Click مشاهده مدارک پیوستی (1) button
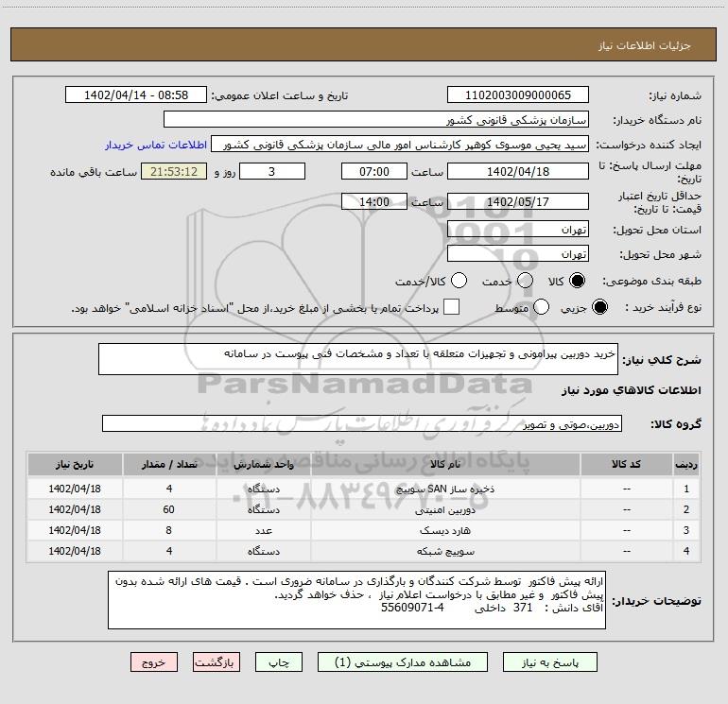The image size is (728, 704). click(403, 662)
